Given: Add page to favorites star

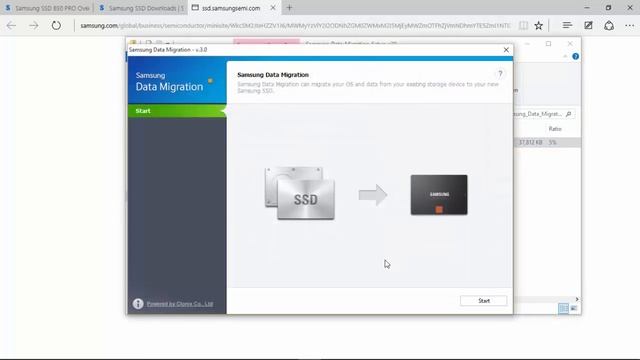Looking at the screenshot, I should click(x=539, y=26).
